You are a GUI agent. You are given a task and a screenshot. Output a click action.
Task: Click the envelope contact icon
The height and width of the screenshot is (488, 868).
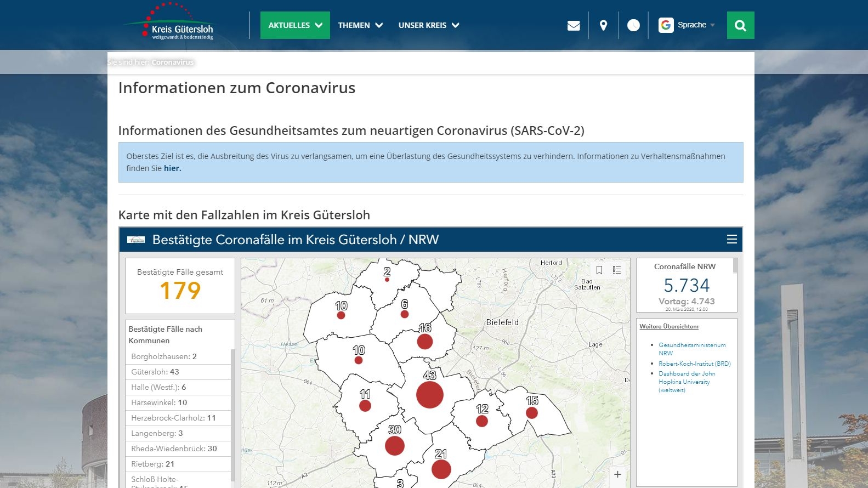[574, 26]
